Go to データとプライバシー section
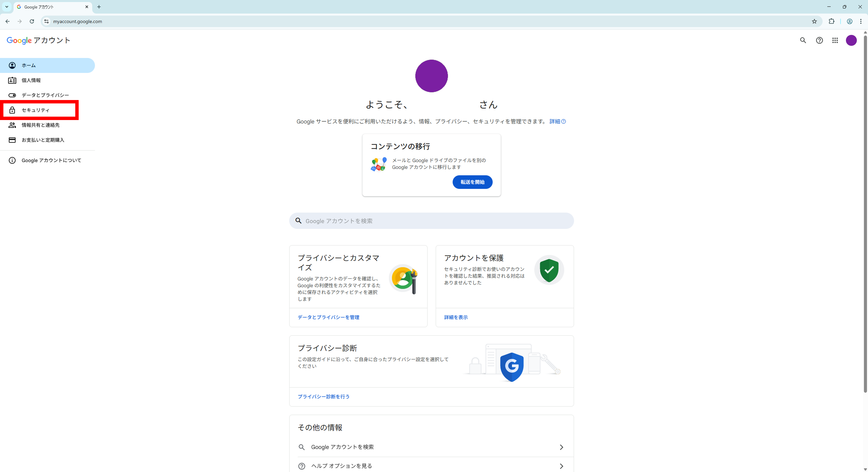 tap(47, 95)
